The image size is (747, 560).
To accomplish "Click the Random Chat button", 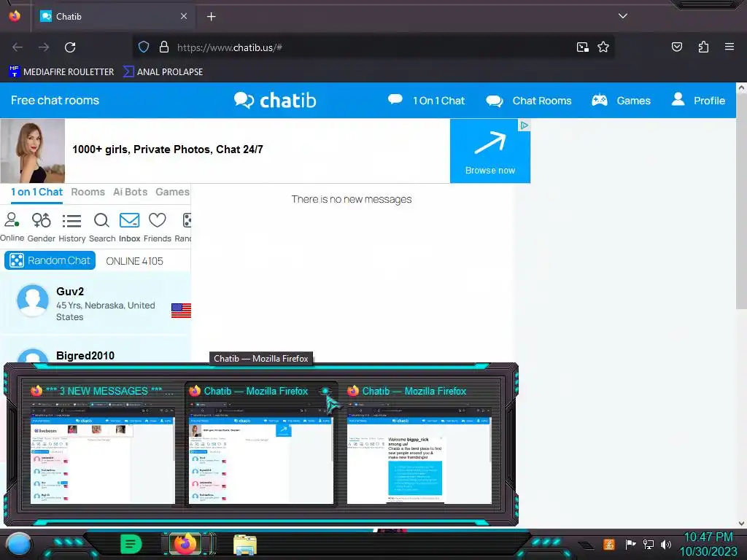I will coord(50,260).
